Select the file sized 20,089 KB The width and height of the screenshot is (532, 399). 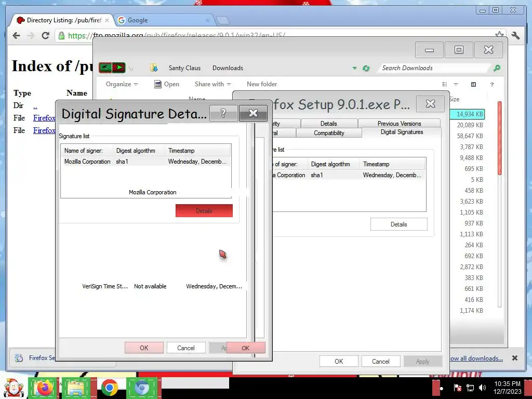pos(470,125)
